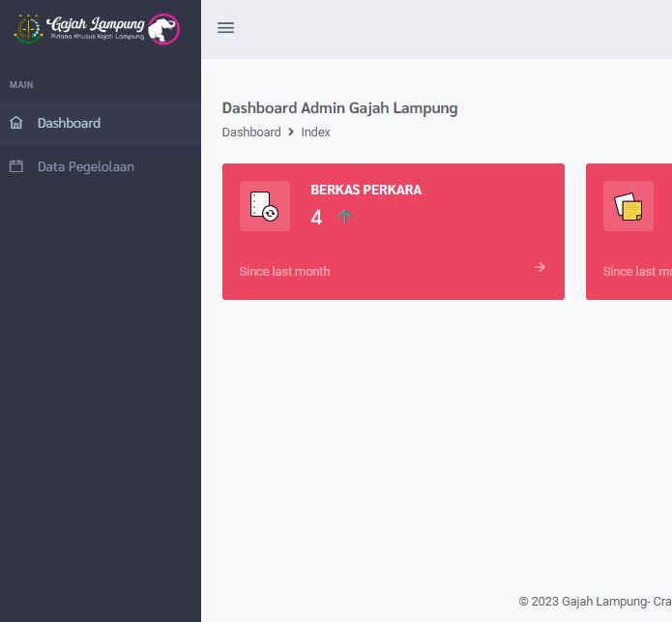Click the BERKAS PERKARA card title
The width and height of the screenshot is (672, 622).
[x=365, y=190]
